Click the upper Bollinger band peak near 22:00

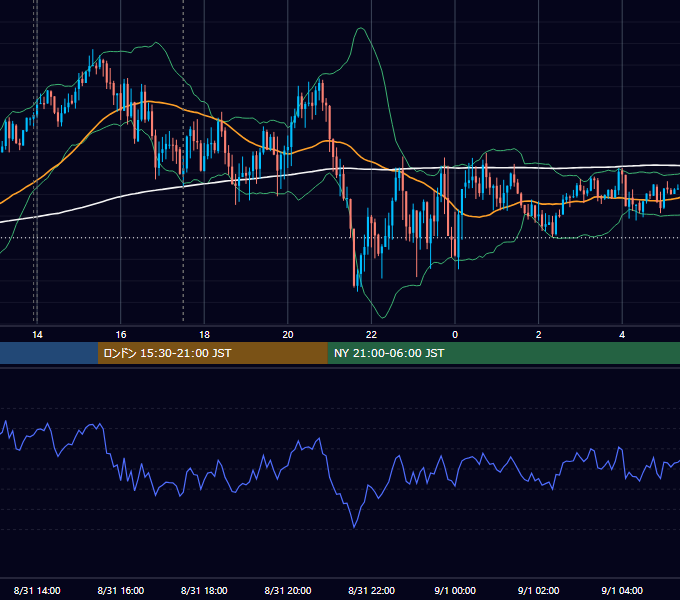click(360, 28)
